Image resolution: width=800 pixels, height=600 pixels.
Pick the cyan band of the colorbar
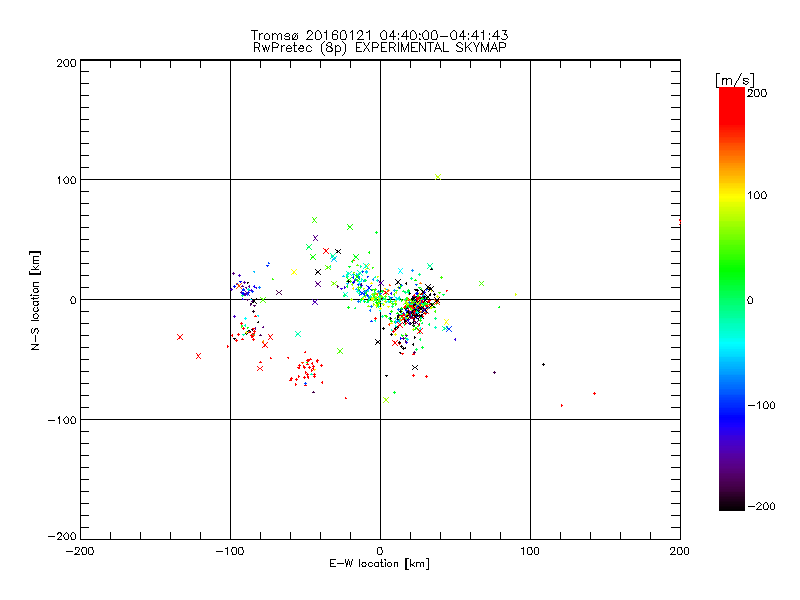pos(732,342)
